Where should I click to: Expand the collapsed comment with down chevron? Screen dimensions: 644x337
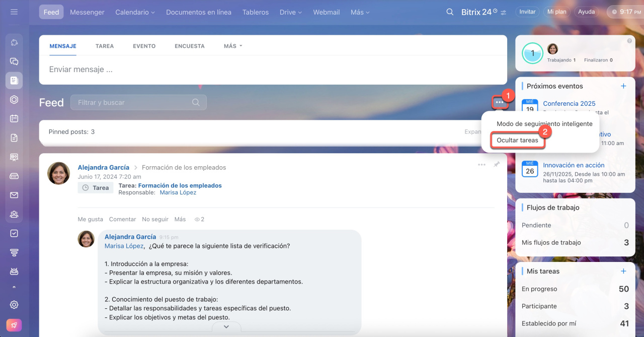[x=226, y=327]
